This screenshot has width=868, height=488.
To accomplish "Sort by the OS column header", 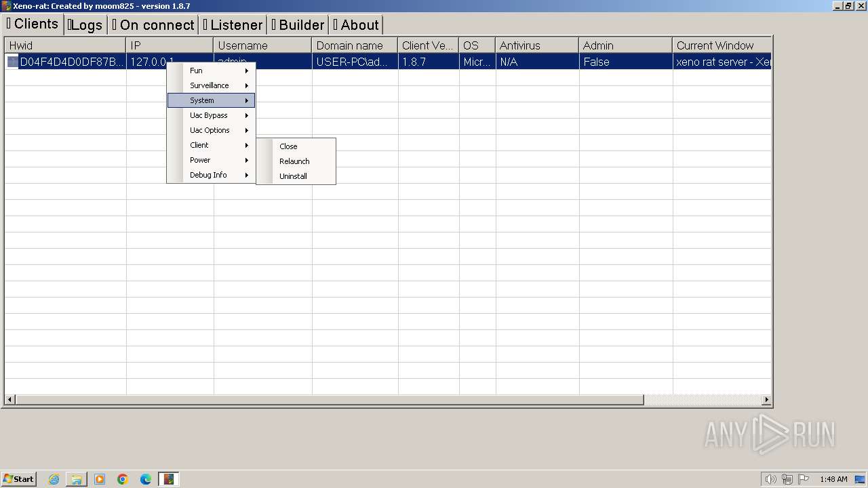I will 477,45.
